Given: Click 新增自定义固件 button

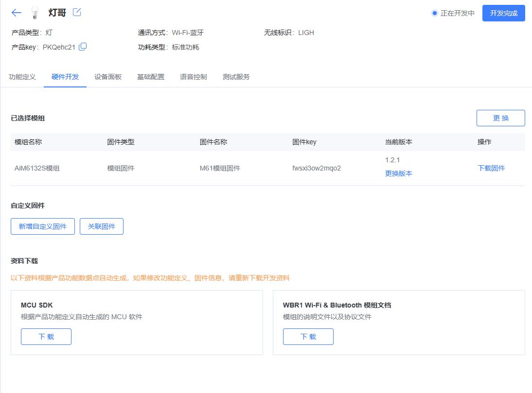Looking at the screenshot, I should [x=43, y=226].
